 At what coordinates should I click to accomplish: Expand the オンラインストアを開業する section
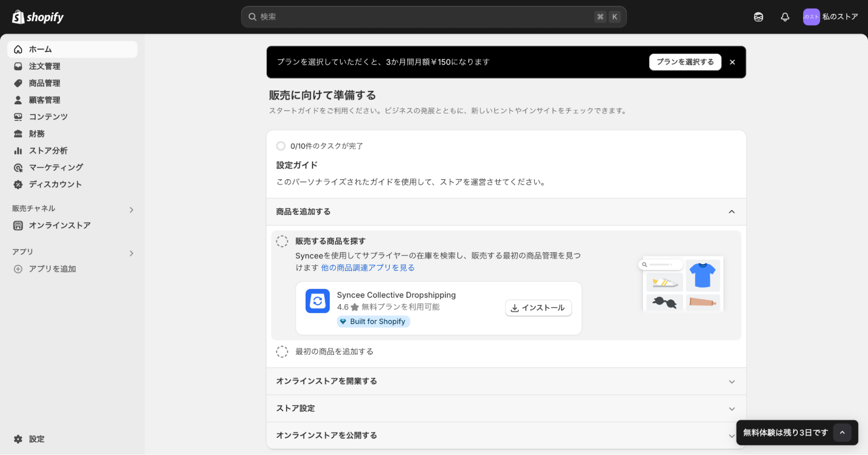[x=732, y=382]
